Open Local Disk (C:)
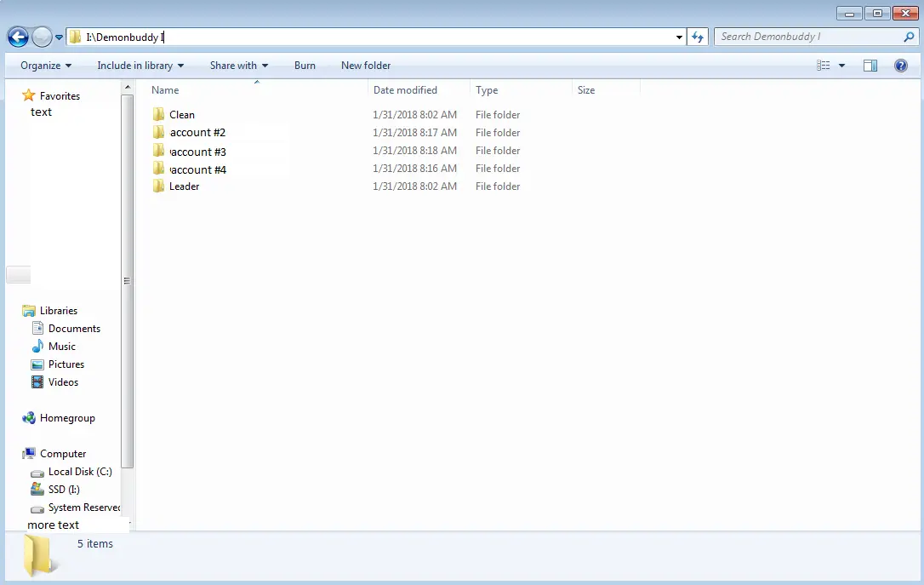The width and height of the screenshot is (924, 585). [x=80, y=472]
